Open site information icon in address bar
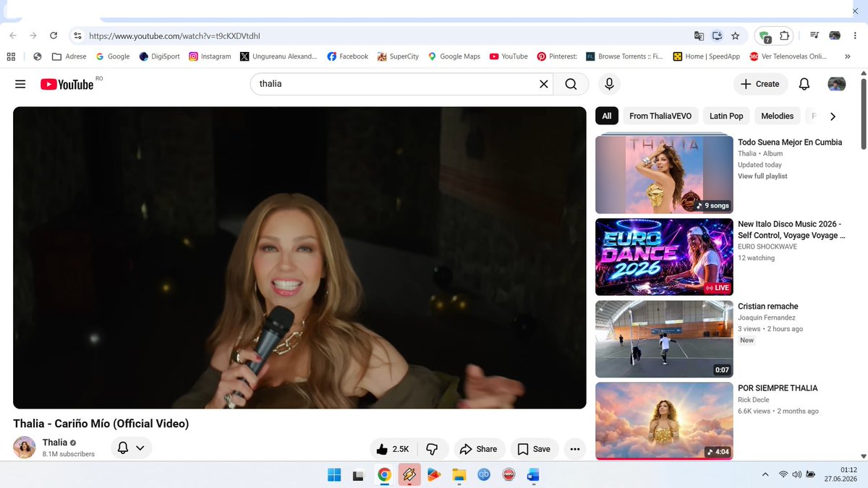Screen dimensions: 868x488 78,35
